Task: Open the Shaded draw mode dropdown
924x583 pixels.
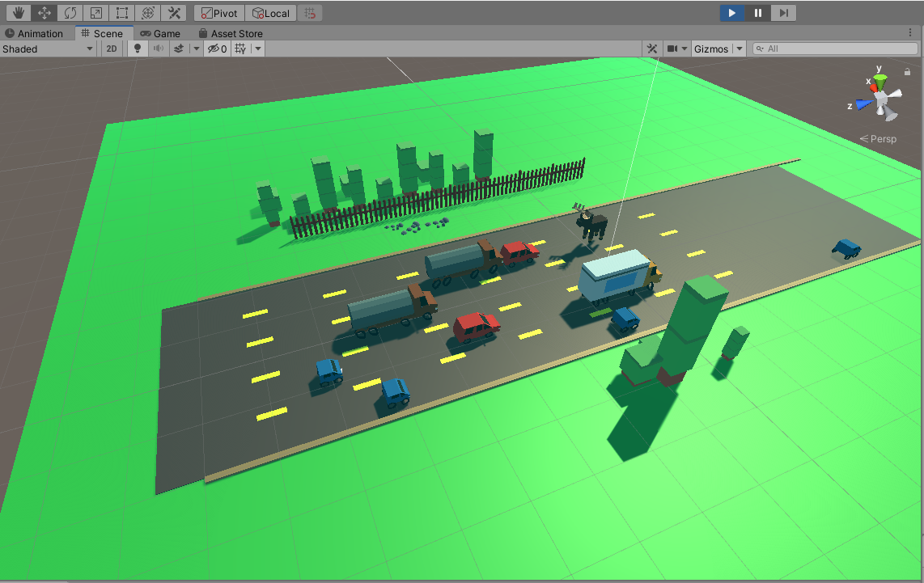Action: (x=48, y=49)
